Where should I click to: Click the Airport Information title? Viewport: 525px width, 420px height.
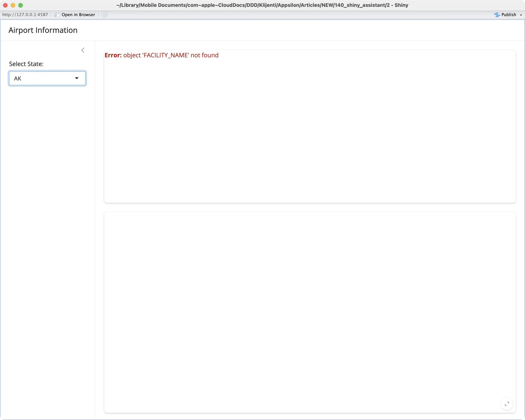43,30
